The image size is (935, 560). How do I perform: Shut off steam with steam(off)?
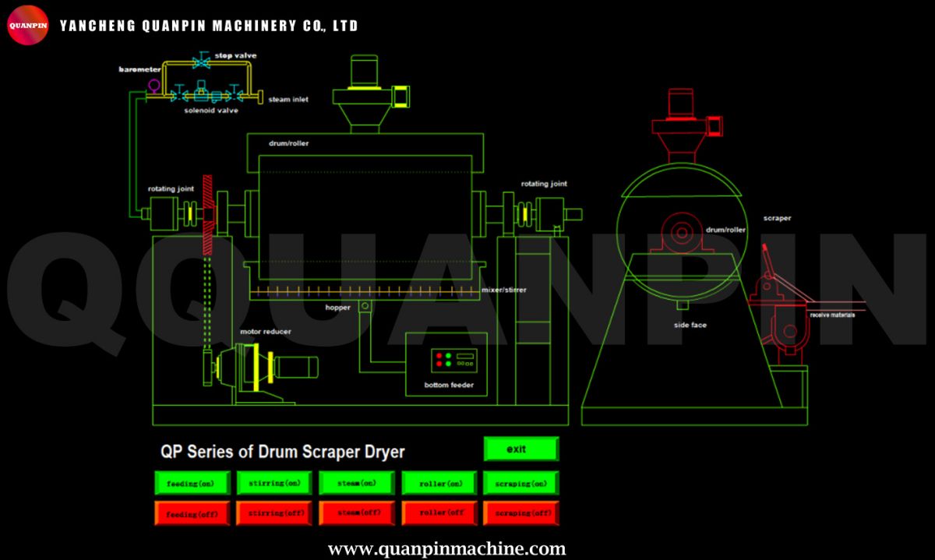tap(357, 513)
